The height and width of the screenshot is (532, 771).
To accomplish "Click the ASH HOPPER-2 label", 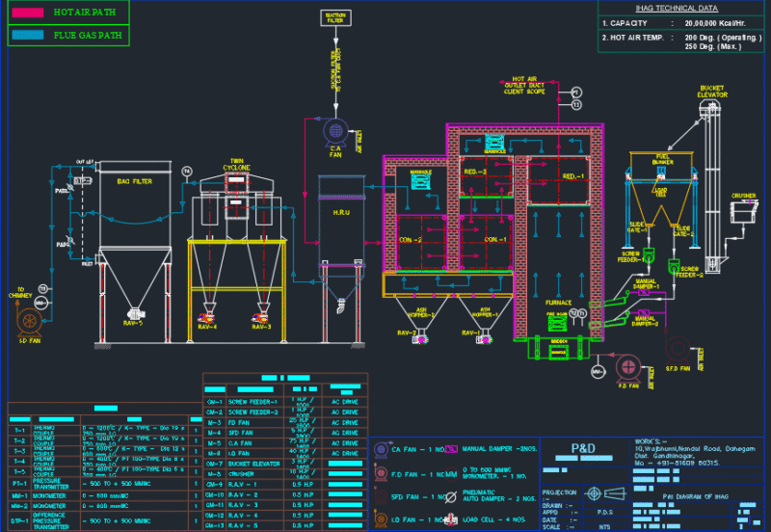I will pos(421,312).
